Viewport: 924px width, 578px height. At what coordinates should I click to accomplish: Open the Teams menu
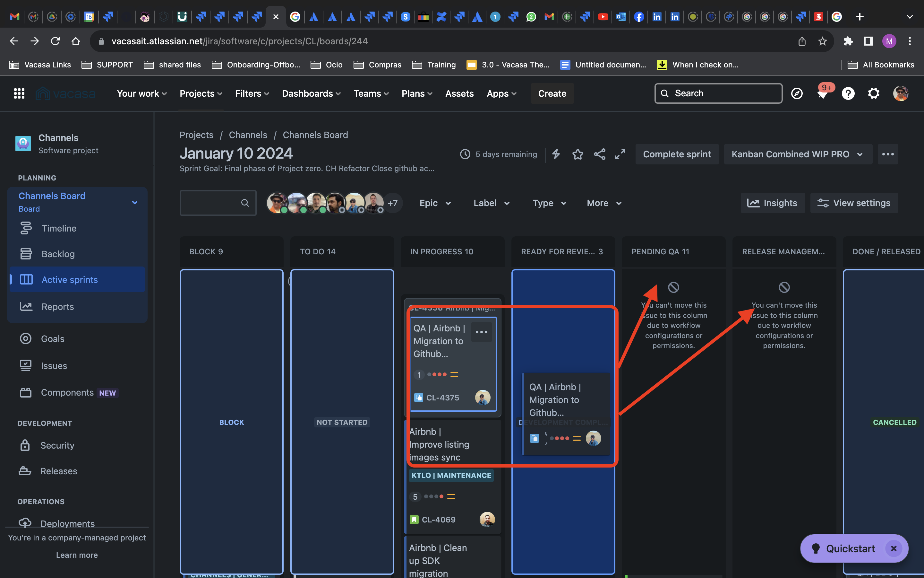pos(371,93)
